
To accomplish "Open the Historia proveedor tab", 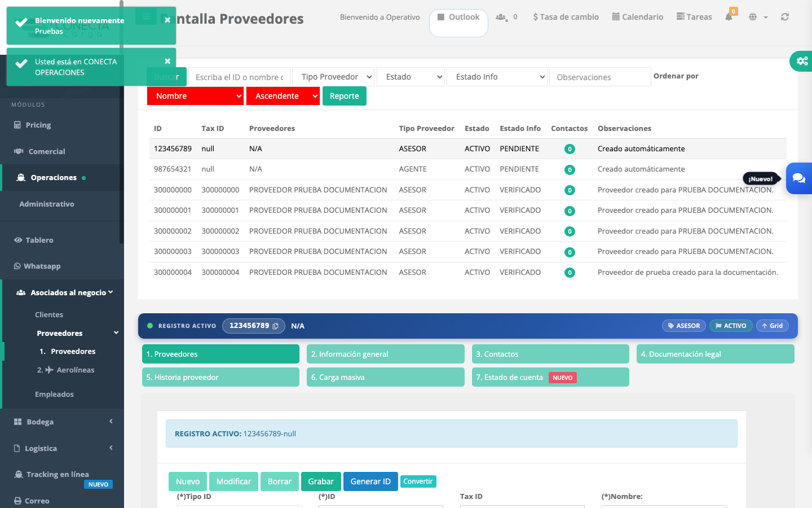I will [x=220, y=377].
